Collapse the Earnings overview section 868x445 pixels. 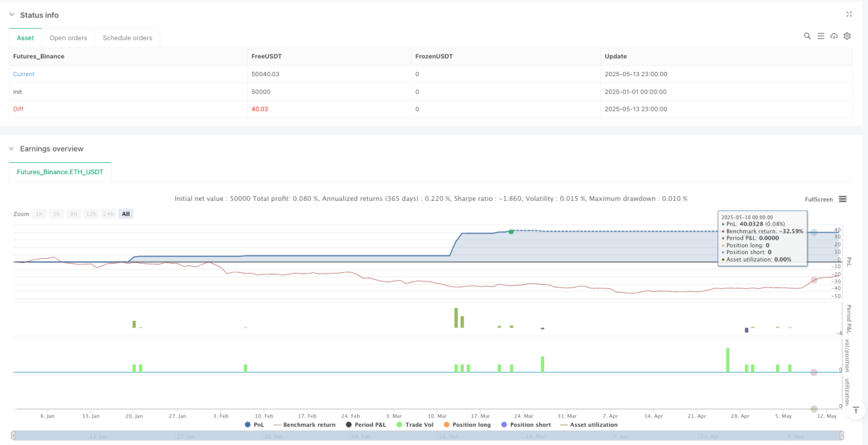(11, 149)
